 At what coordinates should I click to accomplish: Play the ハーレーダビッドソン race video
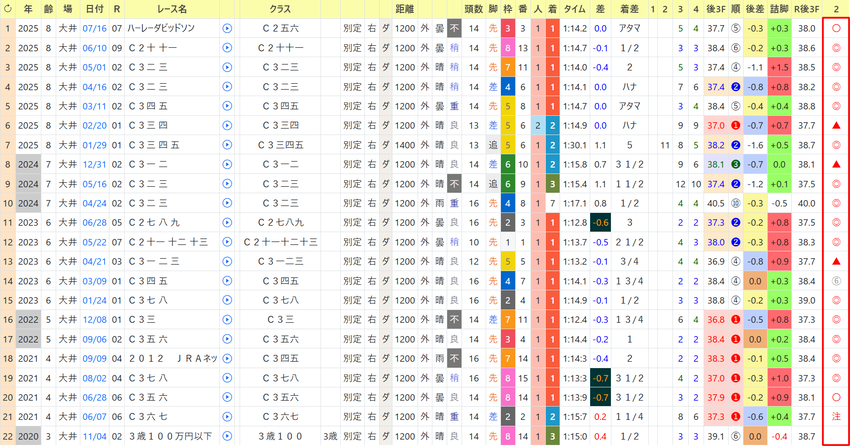tap(227, 28)
